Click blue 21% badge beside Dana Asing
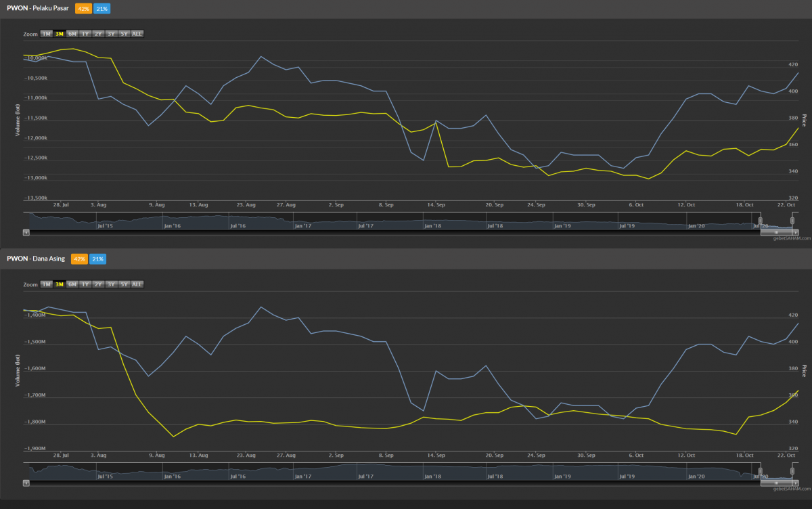The height and width of the screenshot is (509, 812). (x=97, y=259)
